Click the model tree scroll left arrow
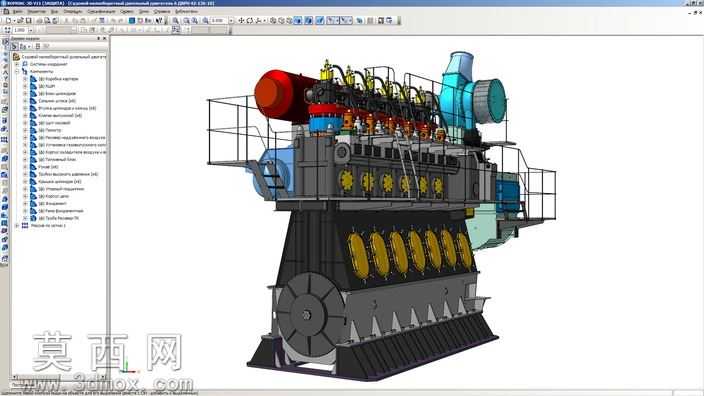704x396 pixels. [x=14, y=377]
